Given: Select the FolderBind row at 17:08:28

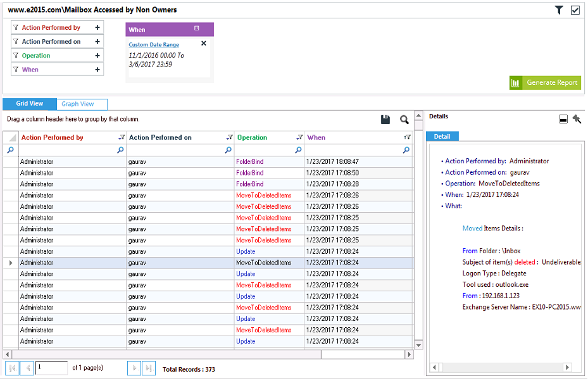Looking at the screenshot, I should 208,184.
